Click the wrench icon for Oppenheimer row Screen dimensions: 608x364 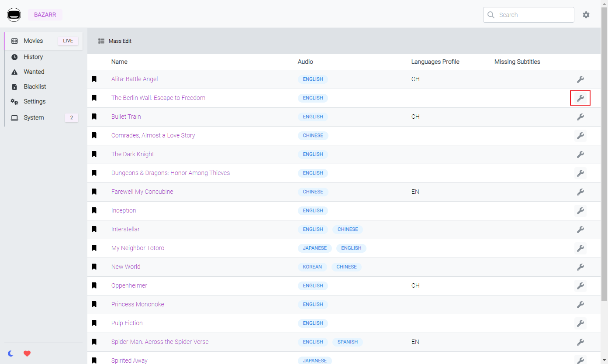[580, 286]
